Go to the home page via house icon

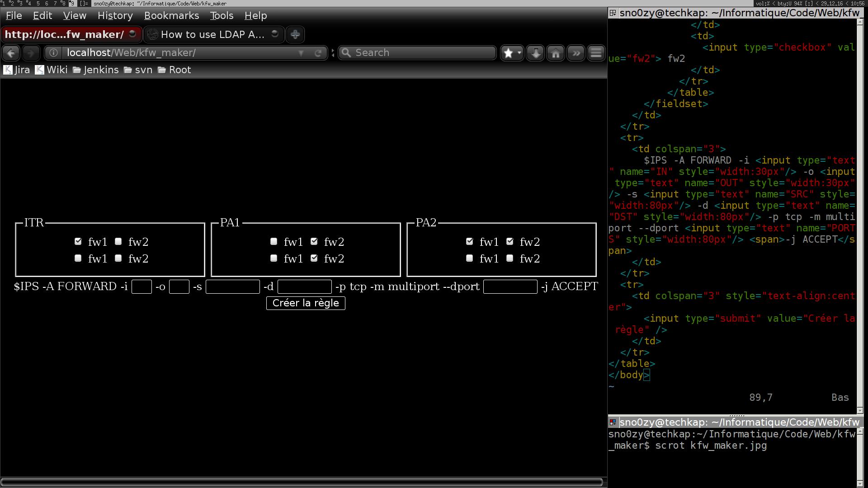[556, 53]
